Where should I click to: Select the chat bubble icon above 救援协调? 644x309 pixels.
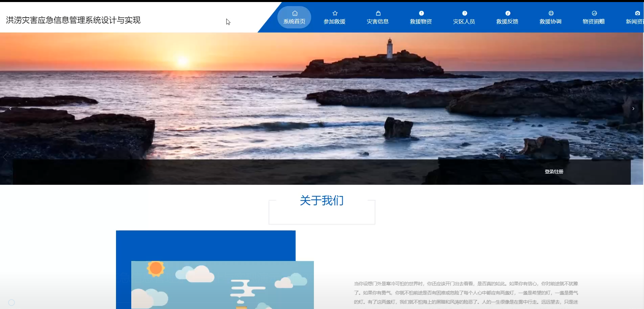(550, 13)
